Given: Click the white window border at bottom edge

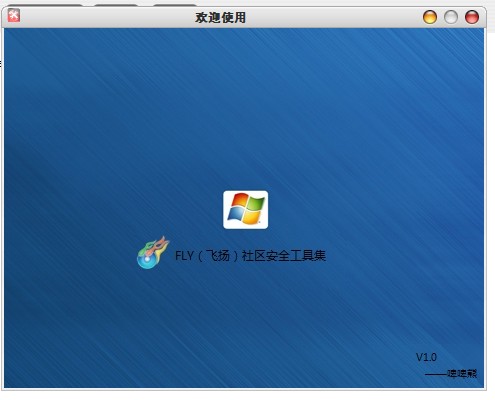Looking at the screenshot, I should click(245, 389).
